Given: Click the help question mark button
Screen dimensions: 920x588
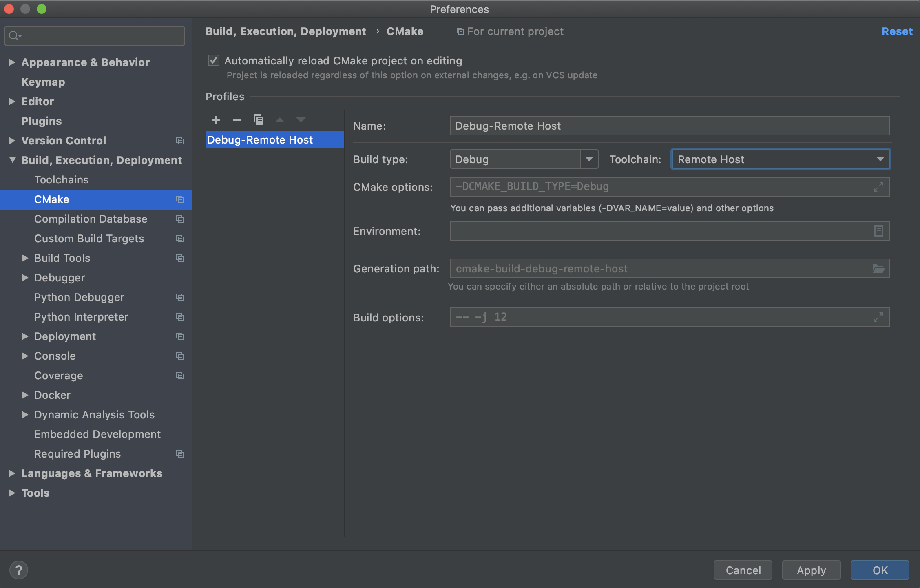Looking at the screenshot, I should [x=19, y=570].
